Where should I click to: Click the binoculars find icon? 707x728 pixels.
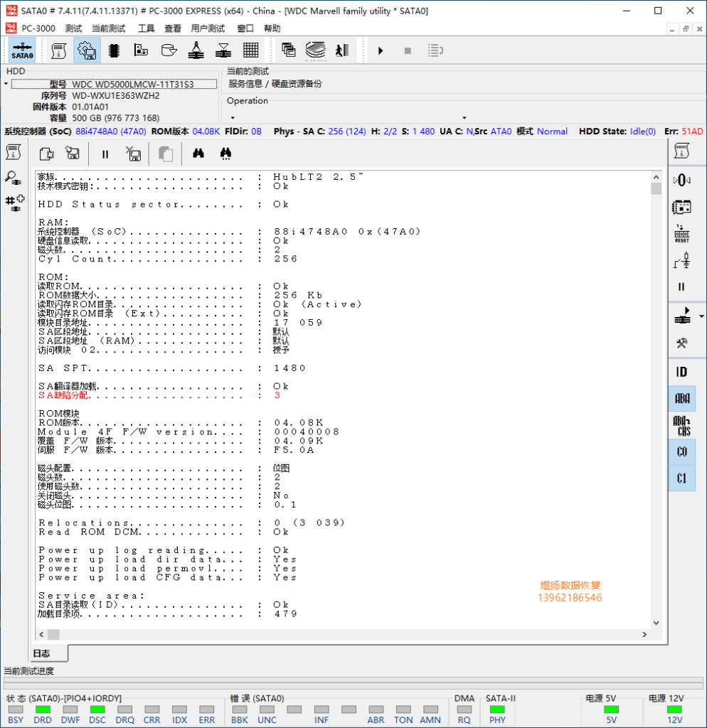tap(198, 154)
